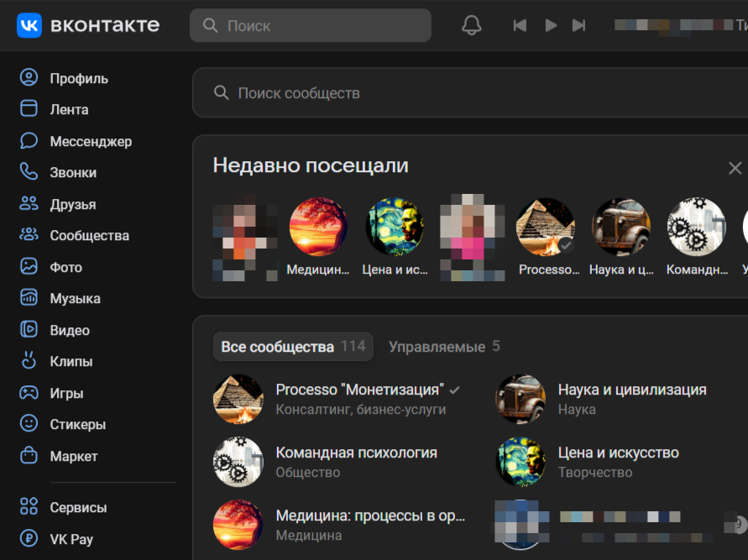748x560 pixels.
Task: Click the Стикеры smiley icon
Action: [29, 424]
